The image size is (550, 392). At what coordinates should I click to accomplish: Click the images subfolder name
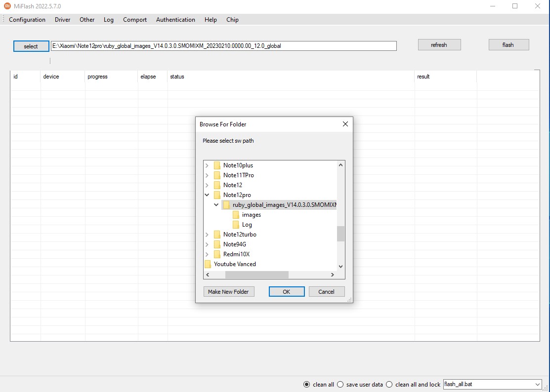click(252, 215)
